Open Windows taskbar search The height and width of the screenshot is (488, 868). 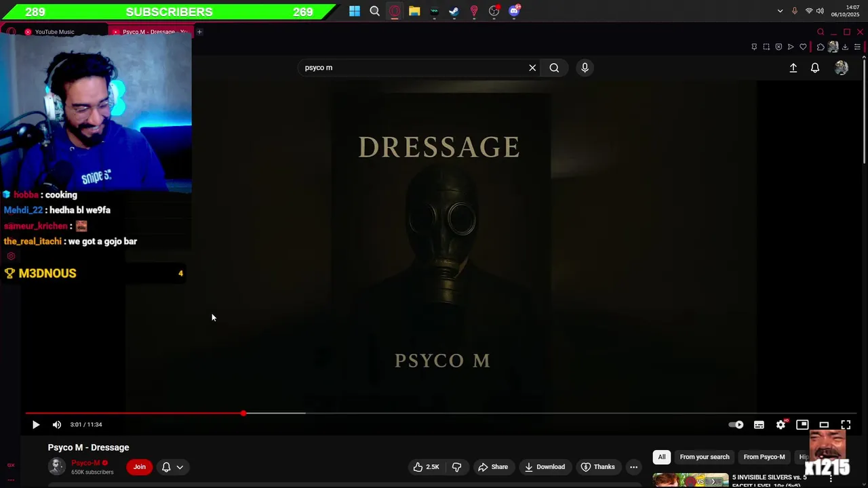tap(374, 11)
